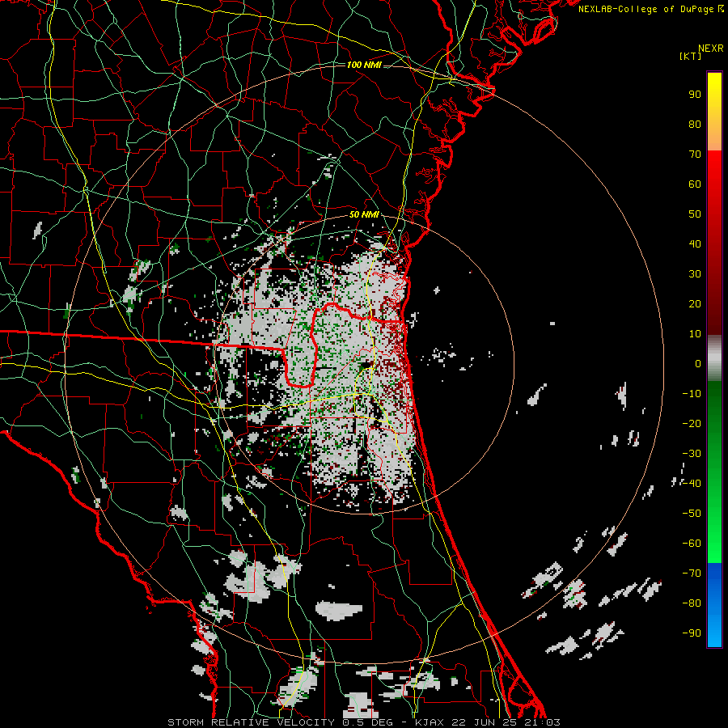Click the 60 value on velocity scale

[x=695, y=184]
